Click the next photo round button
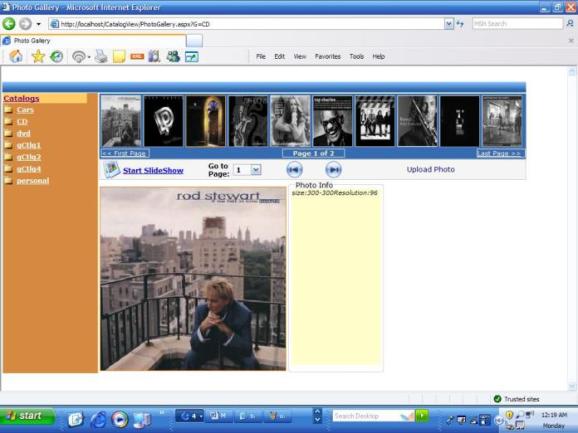578x433 pixels. click(334, 170)
